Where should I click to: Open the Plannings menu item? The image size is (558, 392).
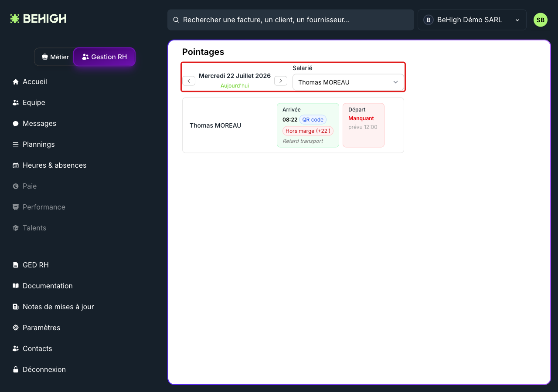tap(39, 145)
